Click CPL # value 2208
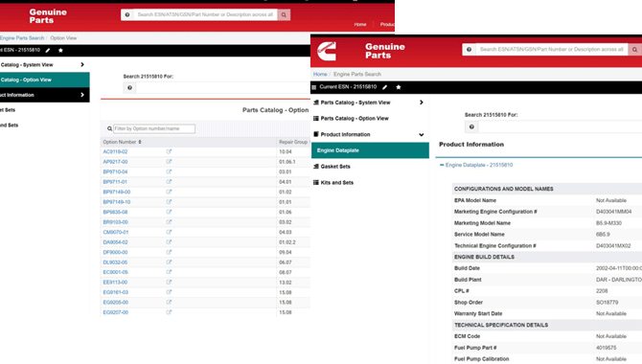The width and height of the screenshot is (642, 364). pos(602,291)
